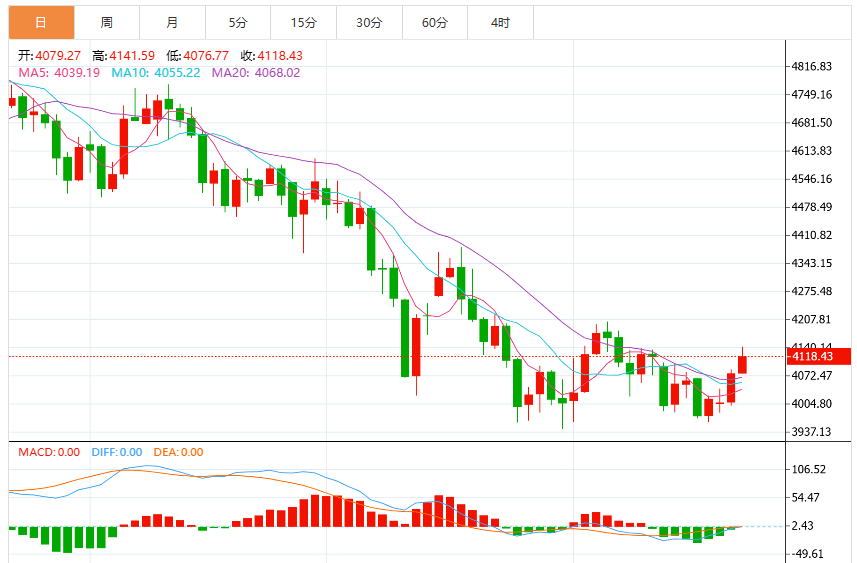Click the MA20 indicator label

tap(256, 73)
